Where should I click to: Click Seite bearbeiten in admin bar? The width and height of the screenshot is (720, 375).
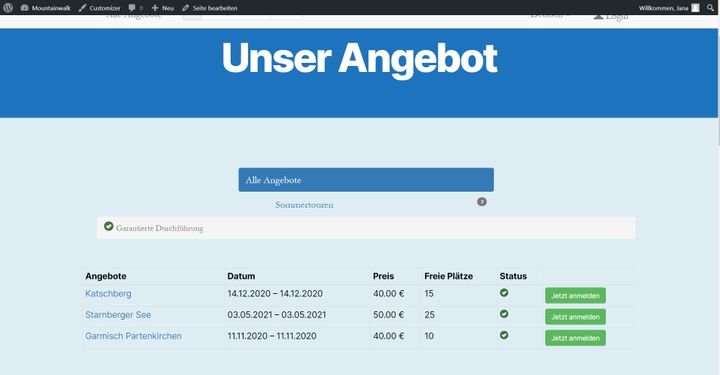[209, 8]
